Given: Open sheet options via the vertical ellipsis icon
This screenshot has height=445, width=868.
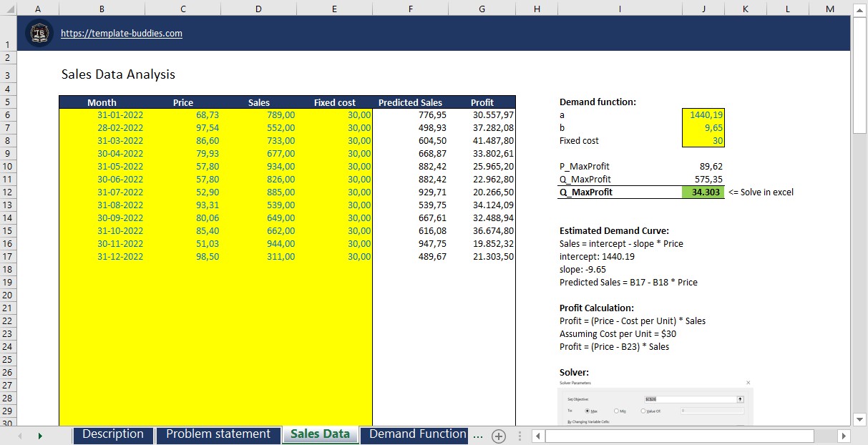Looking at the screenshot, I should click(519, 435).
